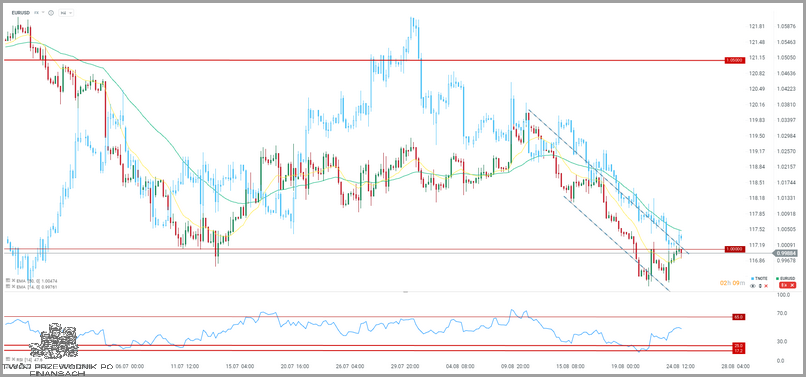
Task: Remove the TNOTE comparison with red X
Action: tap(766, 285)
